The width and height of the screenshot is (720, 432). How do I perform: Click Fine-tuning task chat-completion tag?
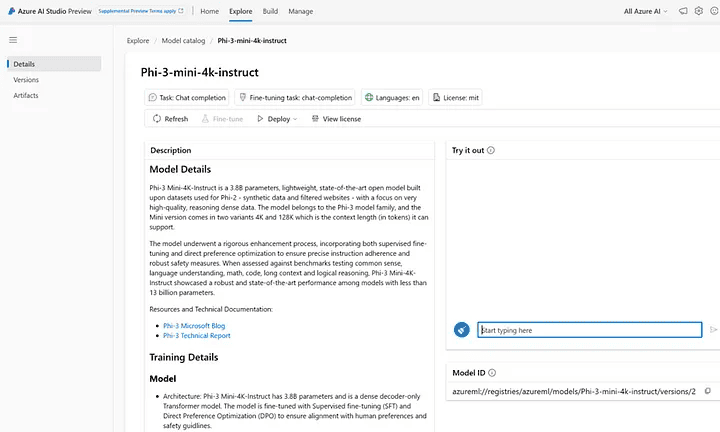(295, 97)
